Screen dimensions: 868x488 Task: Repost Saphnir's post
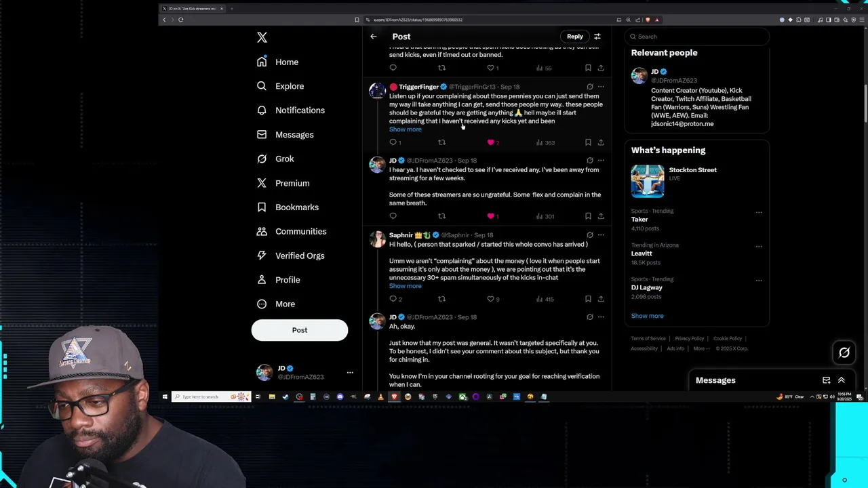pos(441,299)
